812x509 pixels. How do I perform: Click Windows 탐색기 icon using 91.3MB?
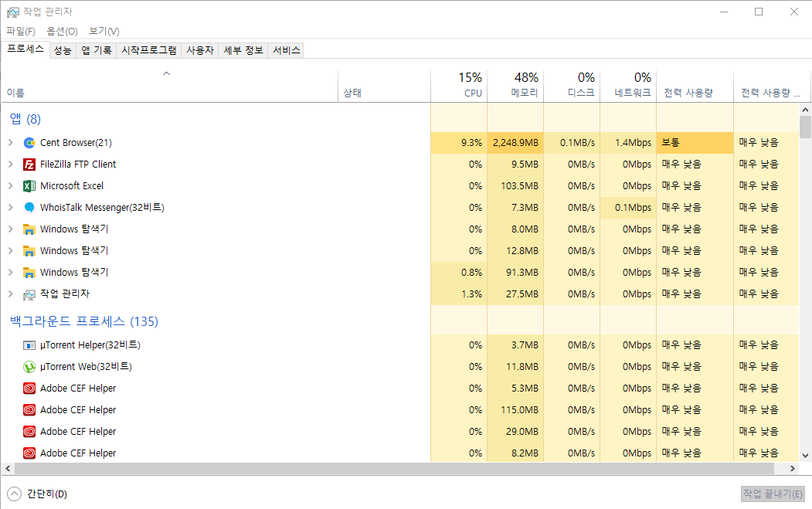(29, 273)
